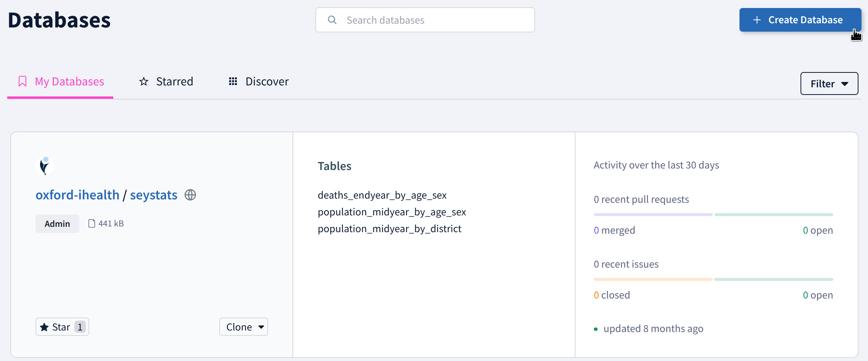Click the Admin role badge
The width and height of the screenshot is (868, 361).
pos(57,224)
